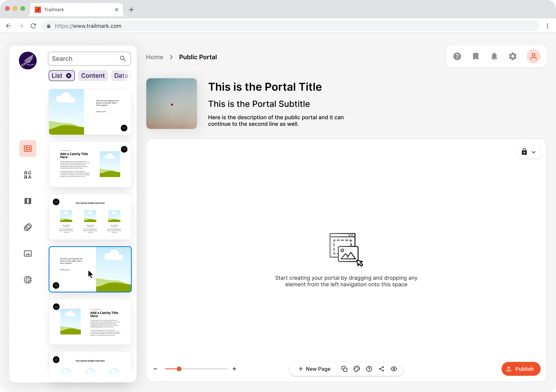Go back with the browser back arrow
This screenshot has width=556, height=392.
8,26
